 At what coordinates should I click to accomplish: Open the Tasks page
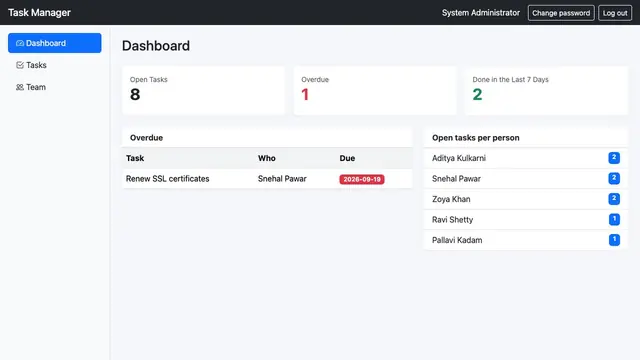(55, 65)
